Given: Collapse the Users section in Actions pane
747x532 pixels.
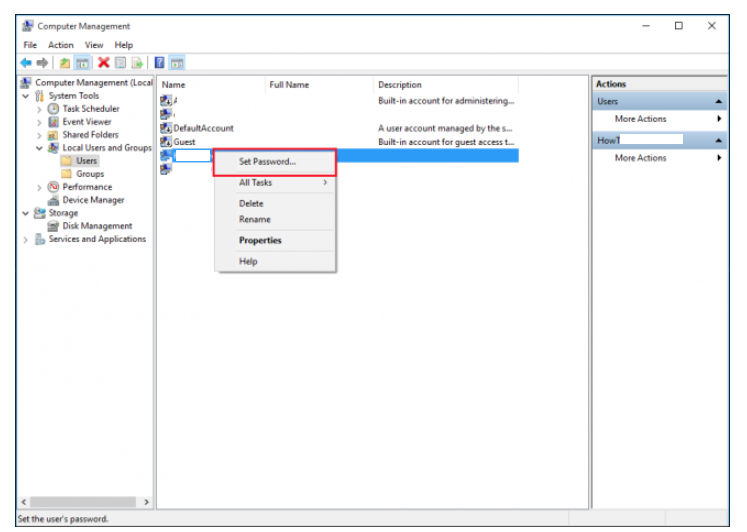Looking at the screenshot, I should click(718, 101).
